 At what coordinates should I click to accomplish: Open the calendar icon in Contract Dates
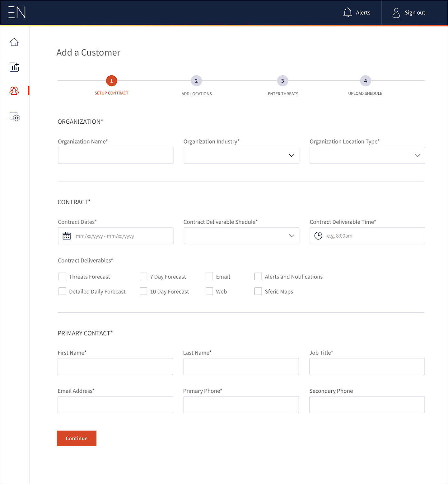tap(67, 236)
